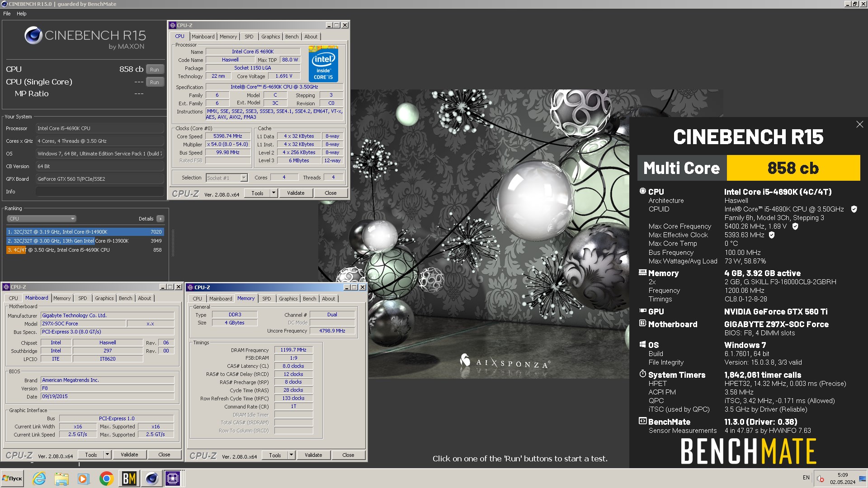Click the shield icon beside Max Core Frequency

tap(795, 226)
